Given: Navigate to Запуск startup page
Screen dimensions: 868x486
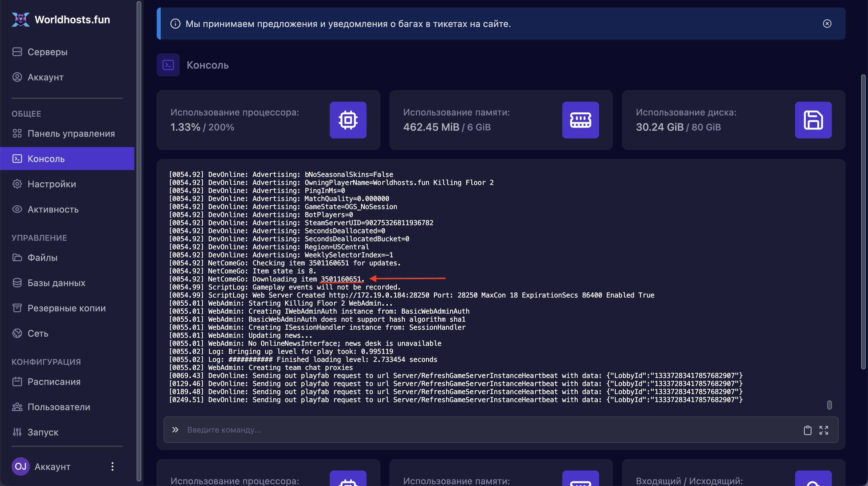Looking at the screenshot, I should click(43, 432).
